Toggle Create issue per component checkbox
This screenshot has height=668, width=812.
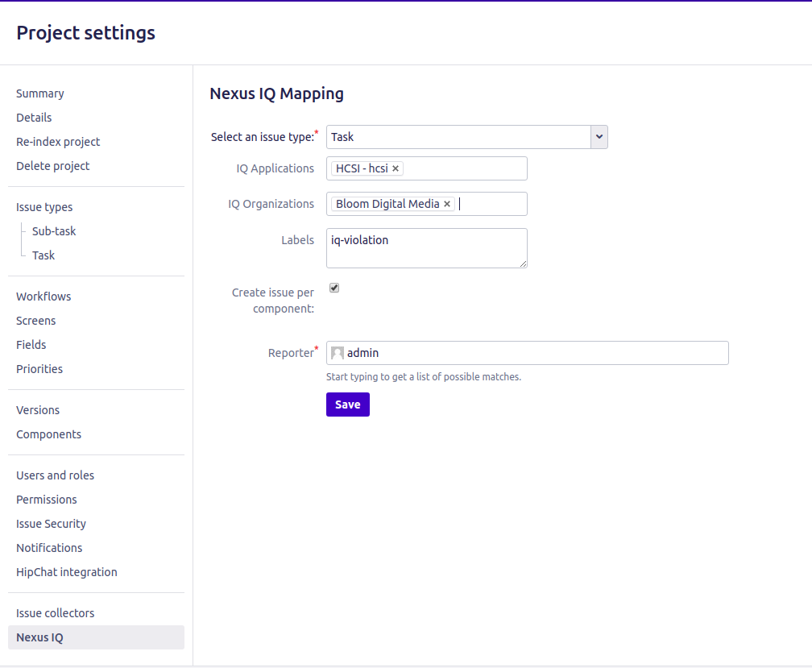point(334,288)
